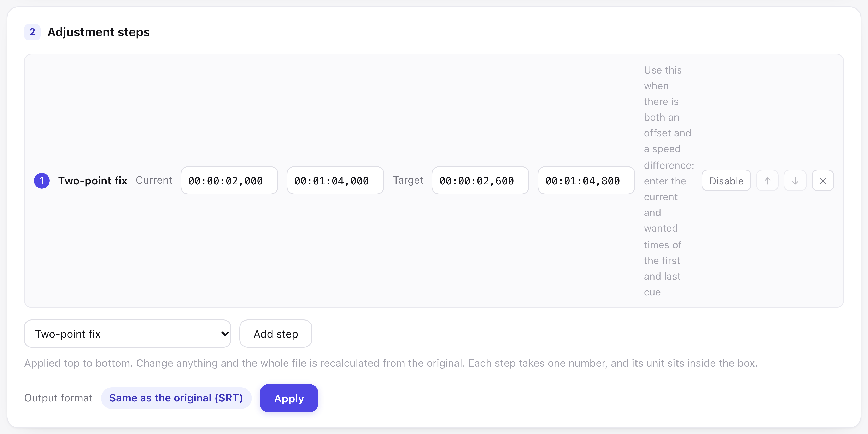The image size is (868, 434).
Task: Click the Add step button
Action: (x=276, y=334)
